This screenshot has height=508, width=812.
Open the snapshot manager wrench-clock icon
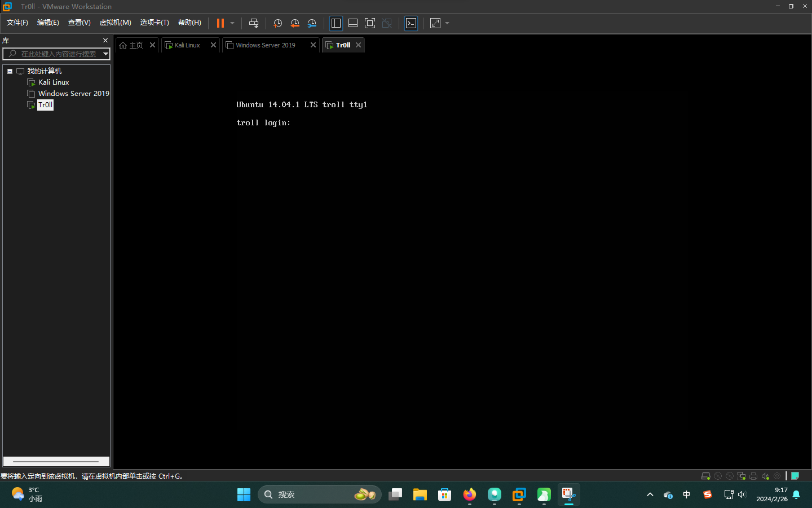tap(312, 23)
